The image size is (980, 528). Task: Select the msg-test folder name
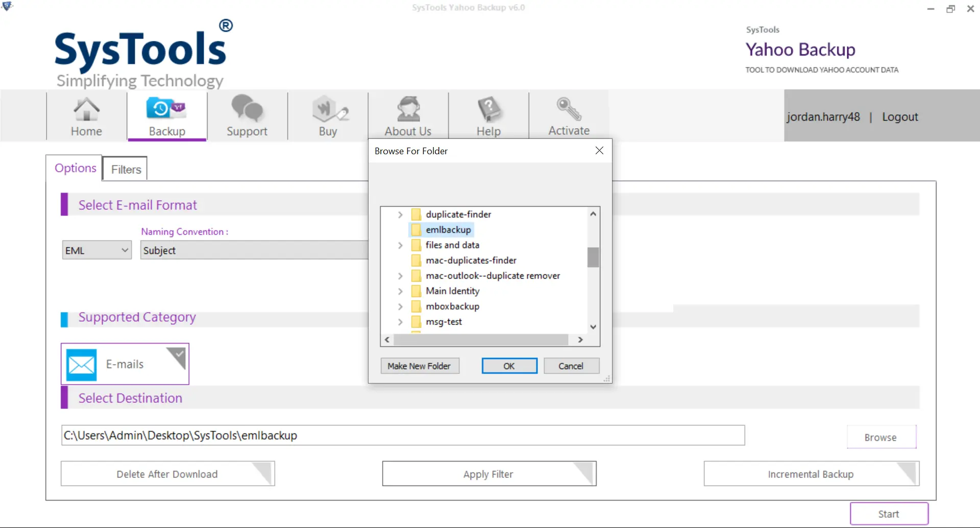point(444,322)
